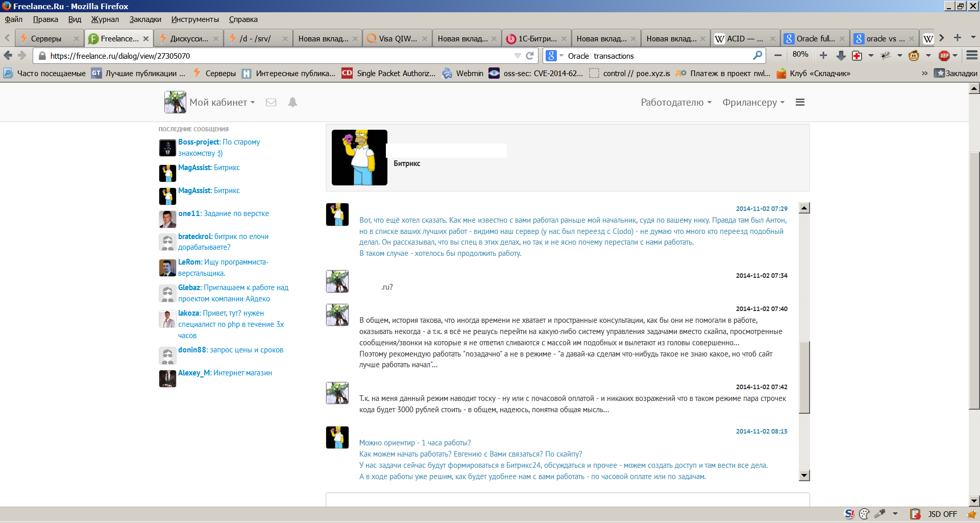Switch to the ACID Wikipedia tab
This screenshot has height=523, width=980.
tap(746, 38)
